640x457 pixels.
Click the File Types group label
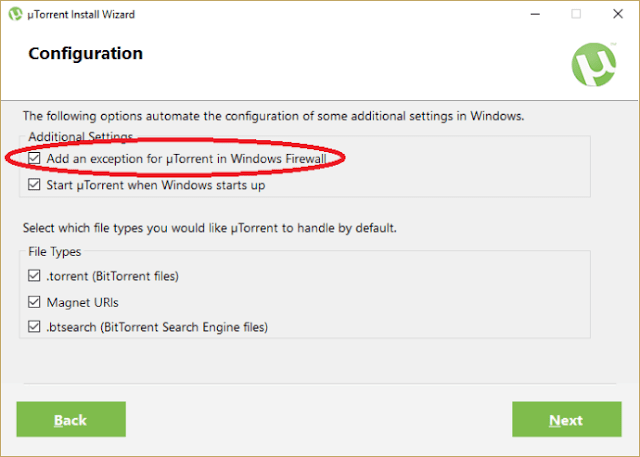pos(55,252)
